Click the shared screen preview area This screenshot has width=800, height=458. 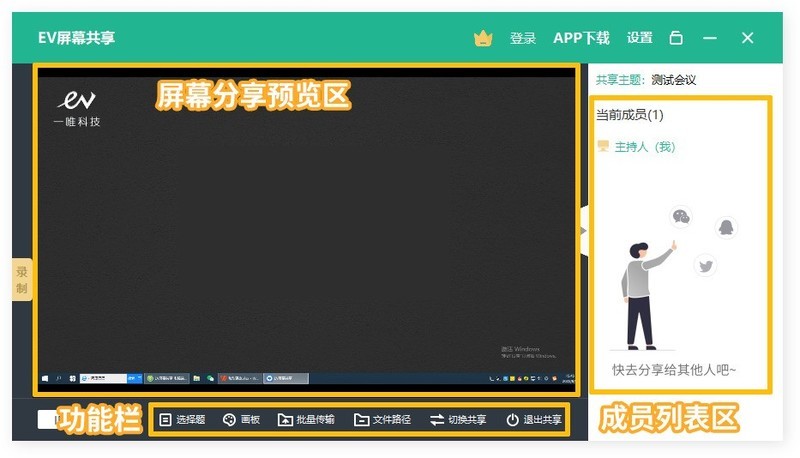pyautogui.click(x=306, y=230)
